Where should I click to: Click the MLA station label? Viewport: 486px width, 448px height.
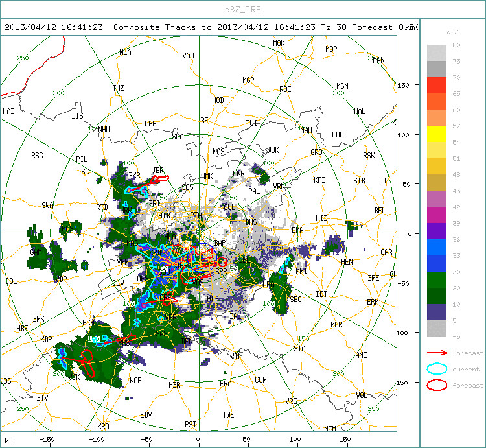click(x=125, y=53)
